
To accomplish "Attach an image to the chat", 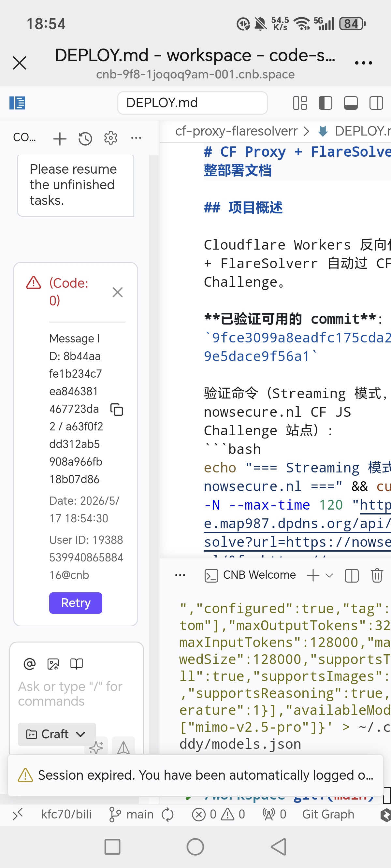I will click(x=53, y=664).
